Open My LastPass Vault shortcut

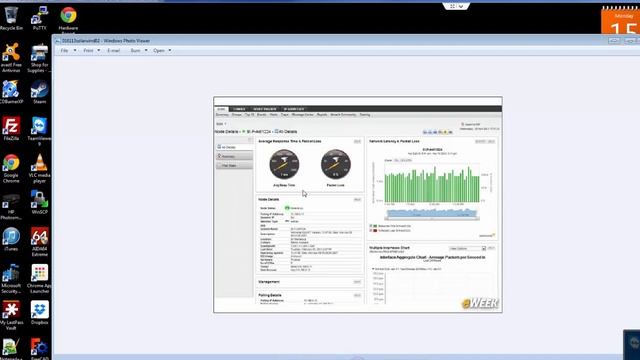pos(11,316)
